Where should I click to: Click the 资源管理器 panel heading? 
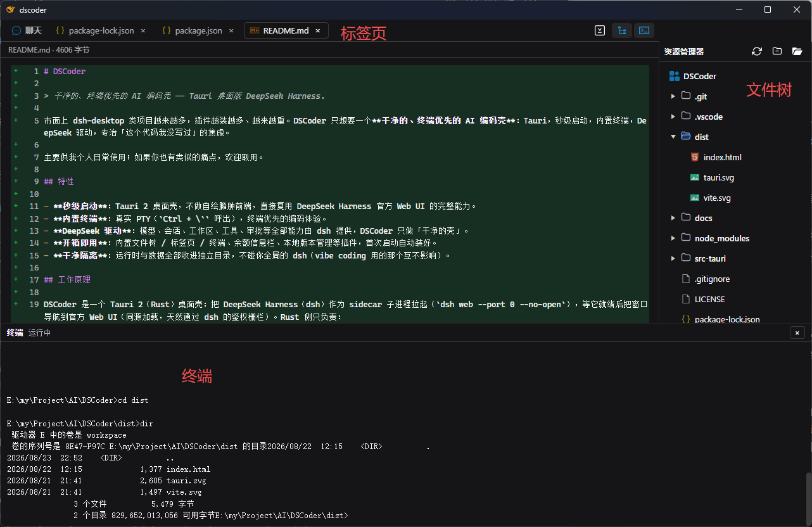click(683, 51)
